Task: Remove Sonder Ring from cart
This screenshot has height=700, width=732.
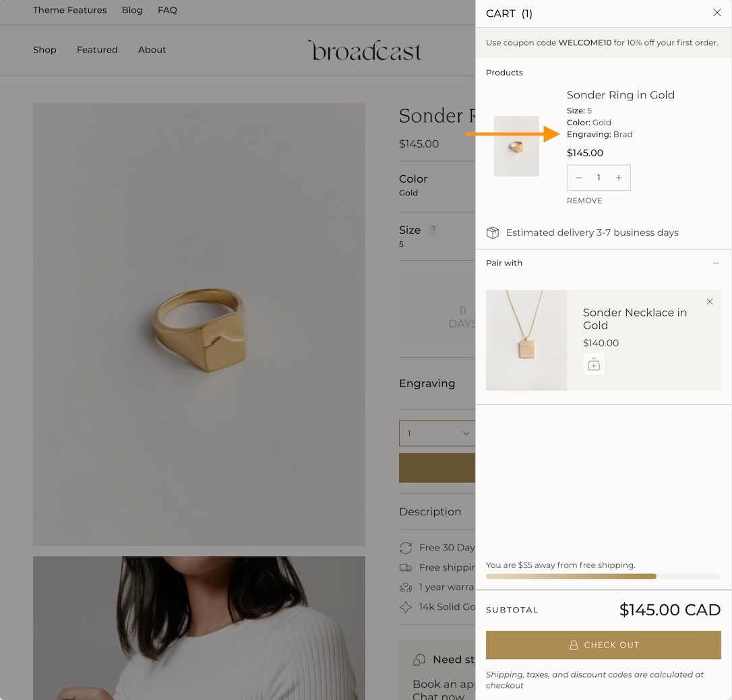Action: pos(584,201)
